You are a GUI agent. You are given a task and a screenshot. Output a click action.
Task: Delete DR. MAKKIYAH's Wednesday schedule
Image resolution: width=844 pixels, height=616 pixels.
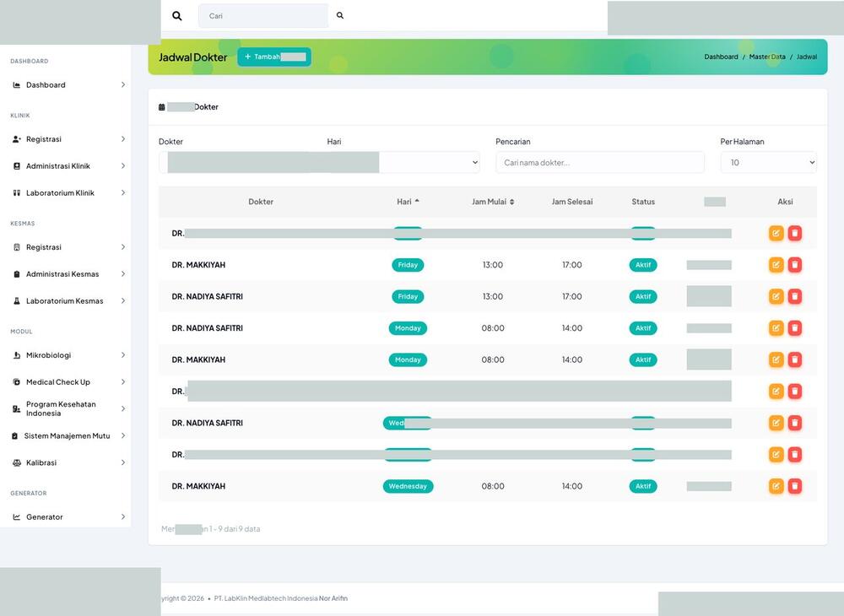click(794, 486)
